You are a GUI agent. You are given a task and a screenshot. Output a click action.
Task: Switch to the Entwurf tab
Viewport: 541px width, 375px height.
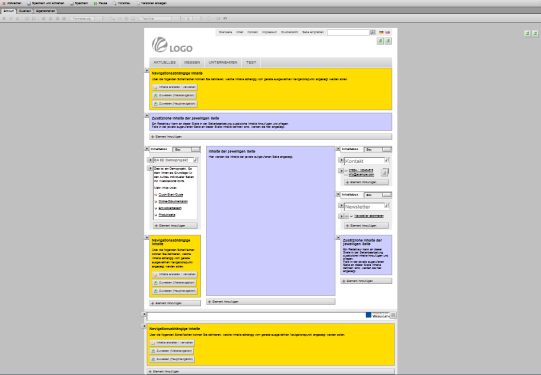(x=9, y=11)
